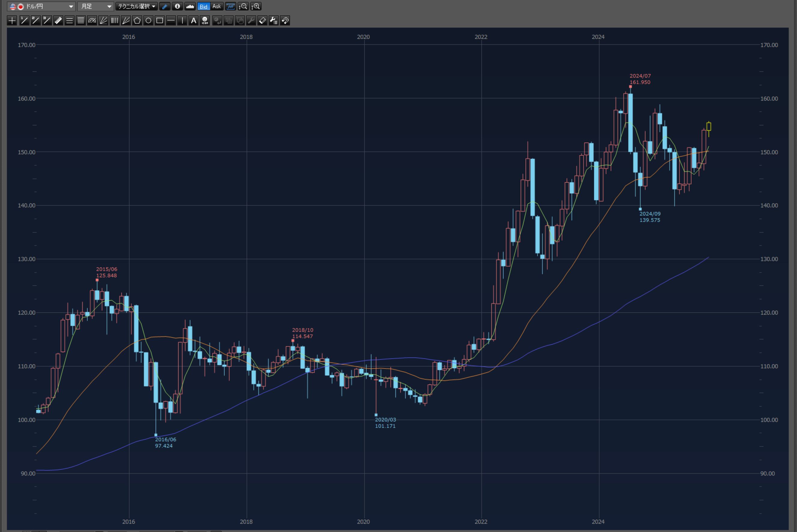
Task: Select the ruler measurement tool
Action: [x=58, y=21]
